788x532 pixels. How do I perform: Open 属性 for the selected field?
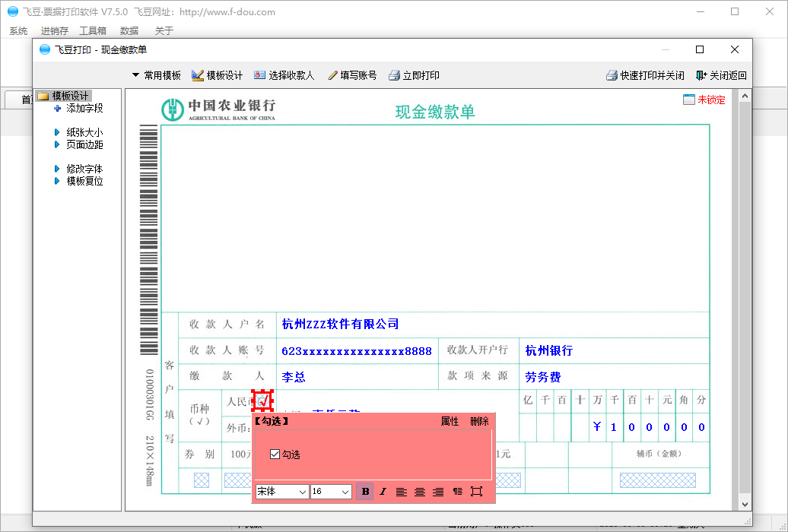pyautogui.click(x=450, y=421)
